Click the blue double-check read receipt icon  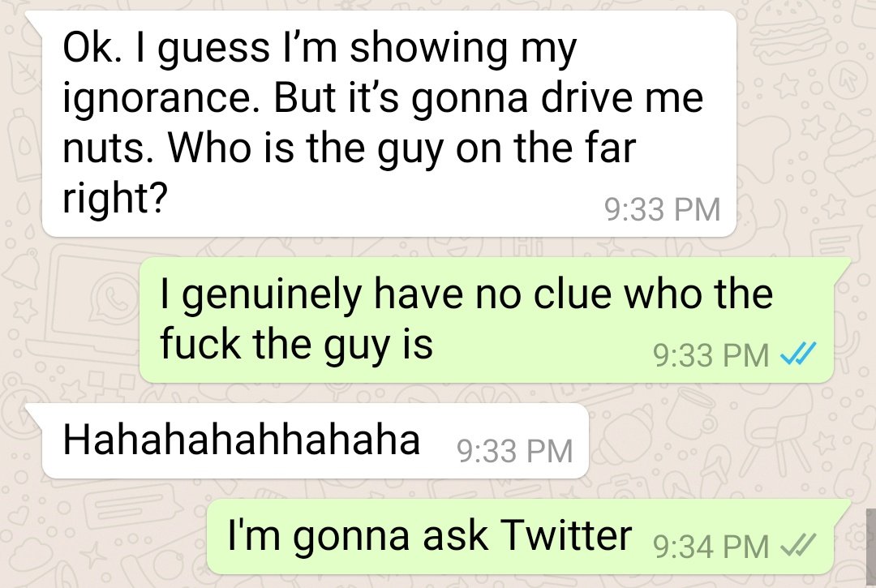point(798,354)
